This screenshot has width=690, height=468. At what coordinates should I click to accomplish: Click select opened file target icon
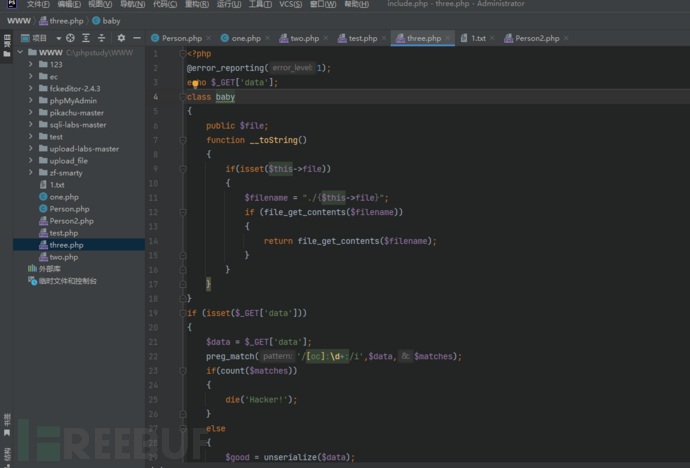point(70,38)
